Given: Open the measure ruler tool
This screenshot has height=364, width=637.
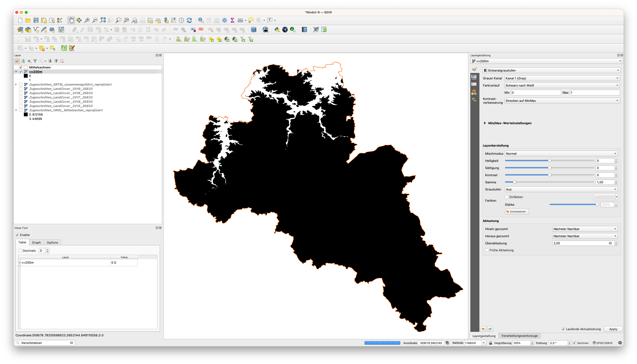Looking at the screenshot, I should pos(240,20).
